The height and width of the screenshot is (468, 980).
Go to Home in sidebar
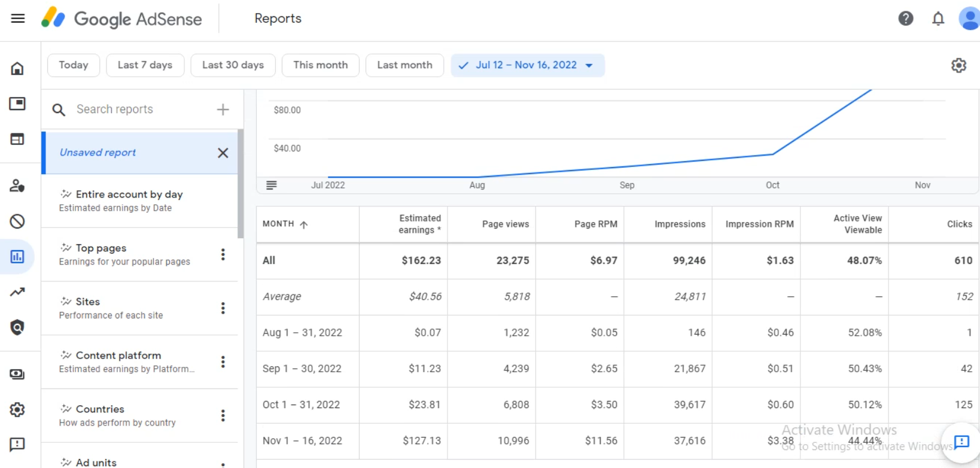click(17, 68)
